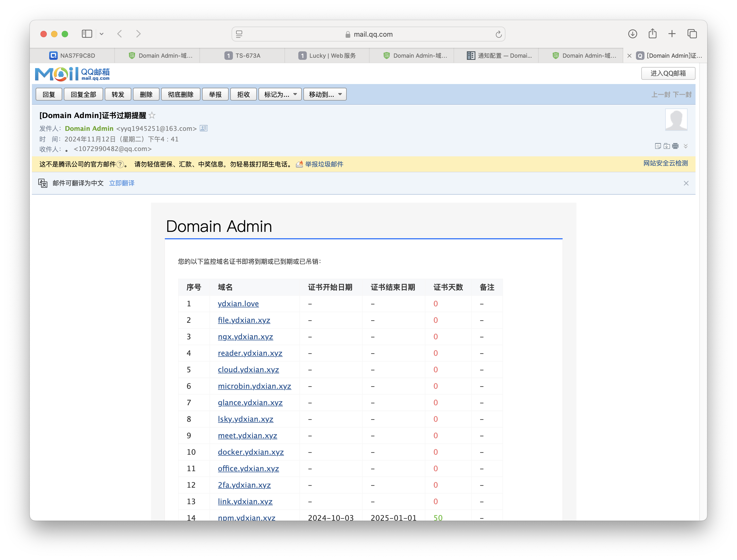Click the 拒收 button
The image size is (737, 560).
coord(243,94)
